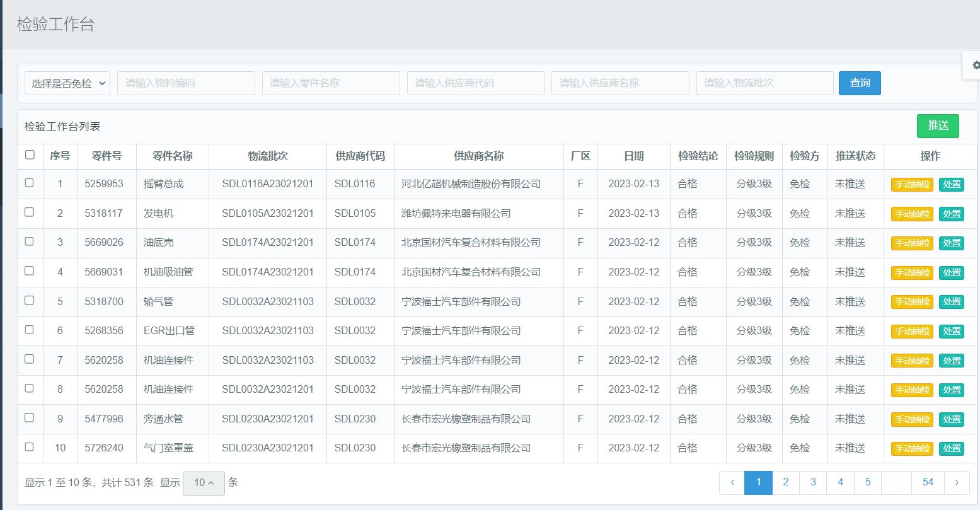Click part name EGR出口管

click(169, 330)
